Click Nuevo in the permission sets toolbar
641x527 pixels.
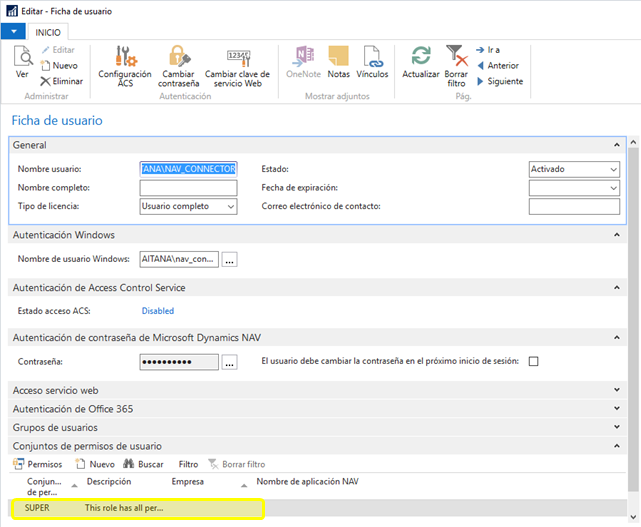tap(95, 464)
